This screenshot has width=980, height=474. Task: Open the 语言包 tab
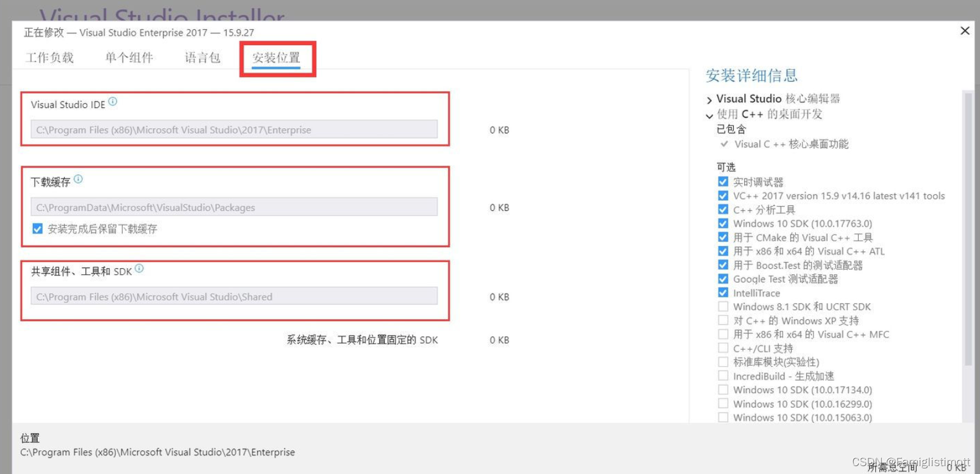coord(202,58)
